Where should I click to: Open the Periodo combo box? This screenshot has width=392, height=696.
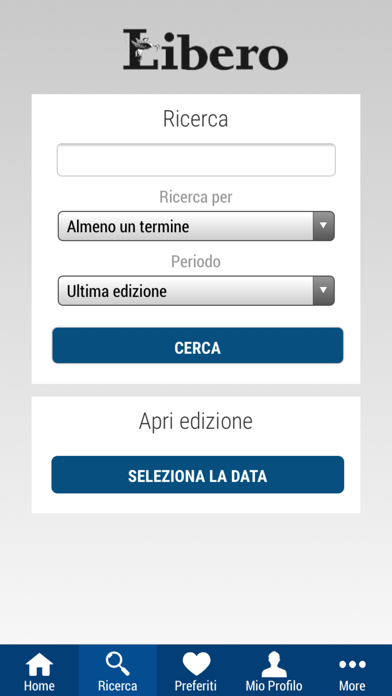tap(196, 291)
